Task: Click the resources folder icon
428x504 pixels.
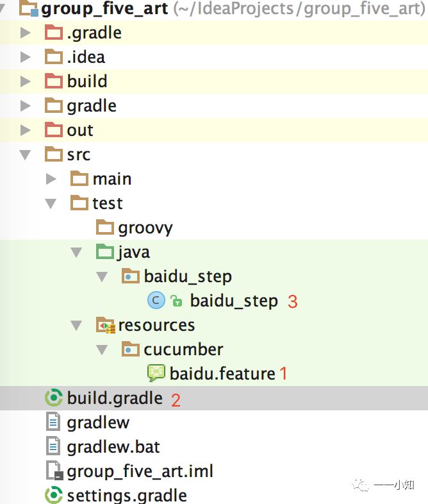Action: pos(105,325)
